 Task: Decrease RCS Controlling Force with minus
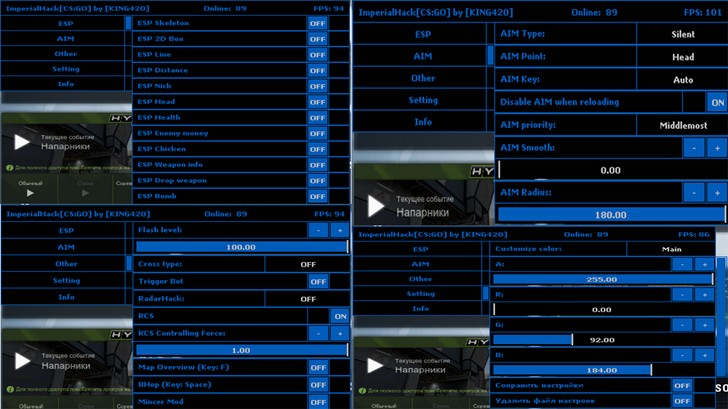[x=318, y=333]
